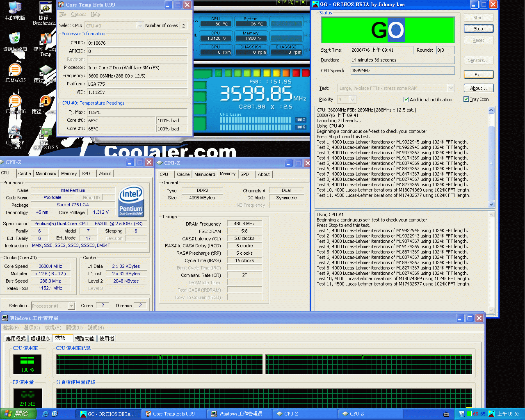Click the second quick launch browser icon
The width and height of the screenshot is (525, 420).
point(55,414)
